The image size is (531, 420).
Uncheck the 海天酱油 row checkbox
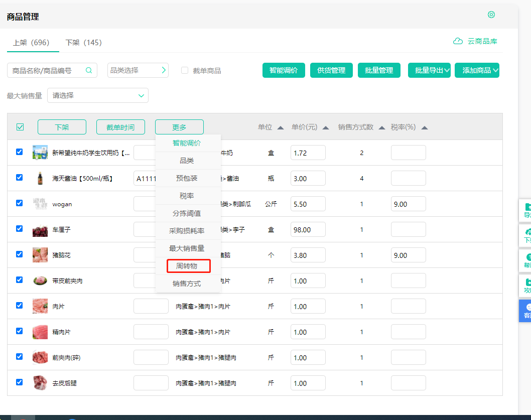[x=20, y=177]
